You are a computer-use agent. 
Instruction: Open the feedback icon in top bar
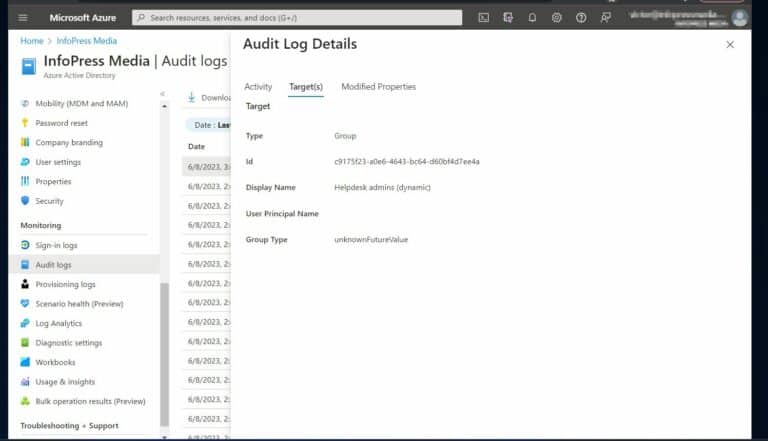pyautogui.click(x=605, y=18)
